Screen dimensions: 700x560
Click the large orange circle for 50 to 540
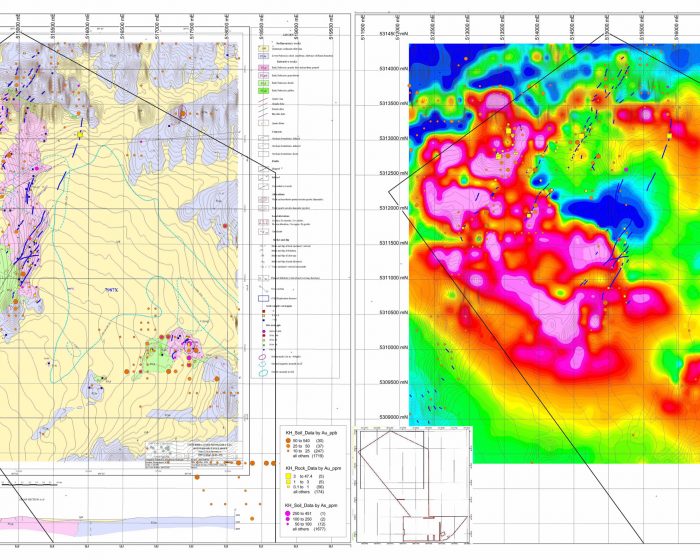pyautogui.click(x=289, y=439)
